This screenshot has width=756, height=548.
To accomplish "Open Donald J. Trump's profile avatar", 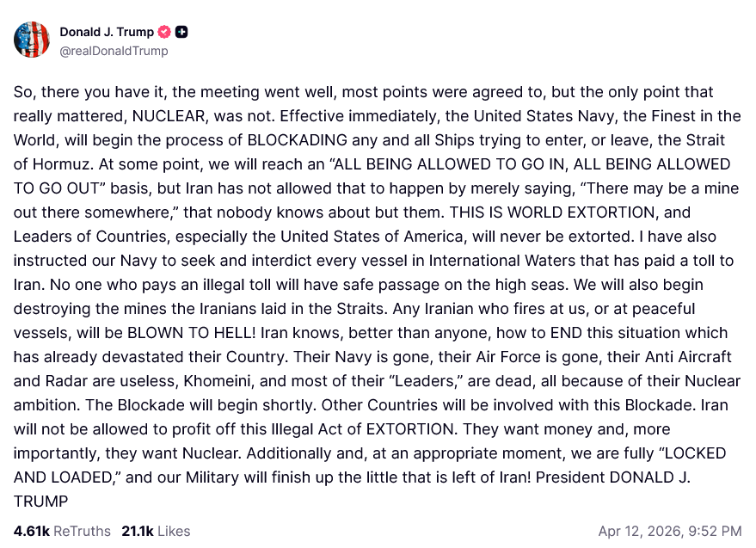I will [x=32, y=40].
